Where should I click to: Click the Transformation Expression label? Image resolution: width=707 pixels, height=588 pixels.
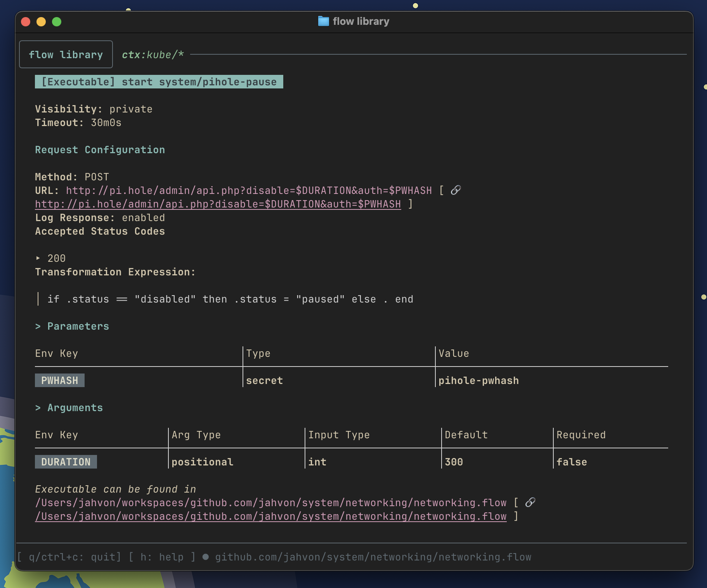tap(115, 272)
